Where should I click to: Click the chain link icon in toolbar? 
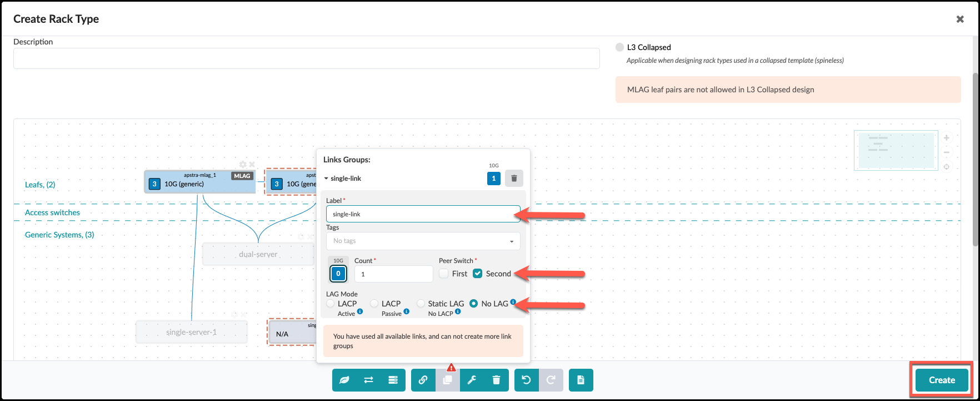(423, 380)
